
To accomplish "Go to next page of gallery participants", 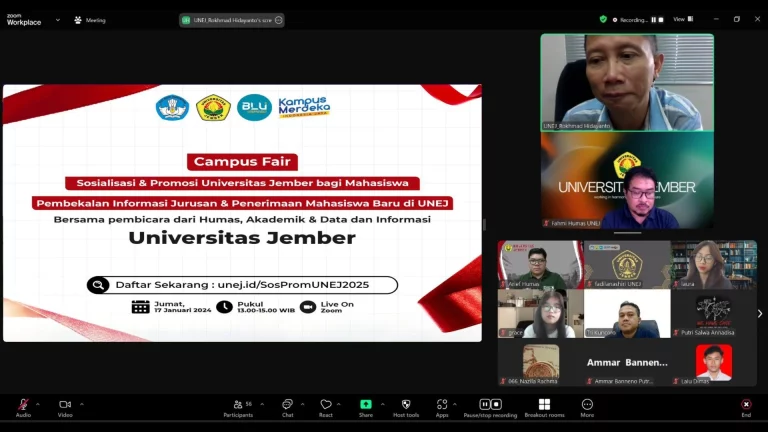I will click(x=760, y=313).
